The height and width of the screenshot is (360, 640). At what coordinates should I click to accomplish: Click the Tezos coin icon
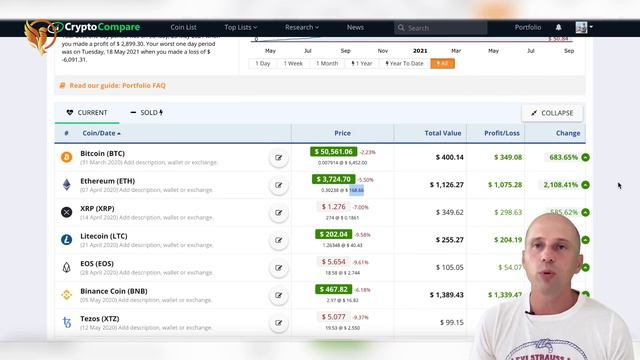coord(67,322)
